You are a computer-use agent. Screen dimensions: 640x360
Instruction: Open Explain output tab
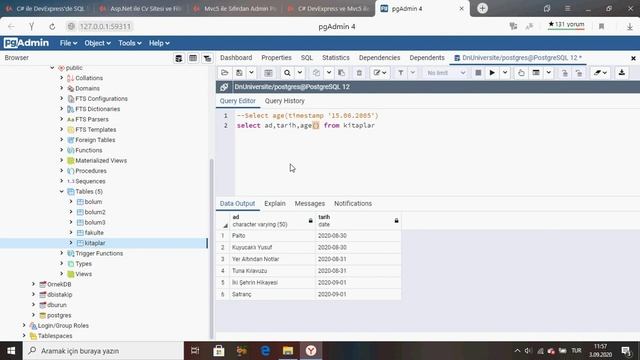pos(275,203)
